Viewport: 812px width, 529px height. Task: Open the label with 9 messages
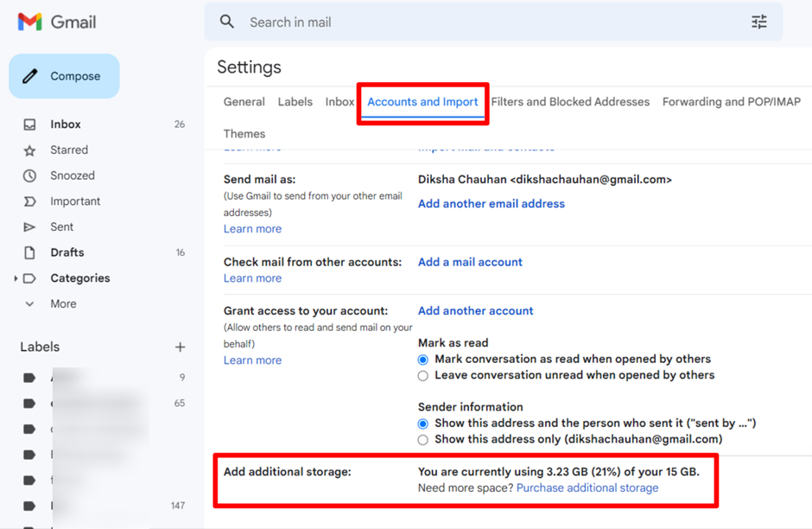(104, 377)
